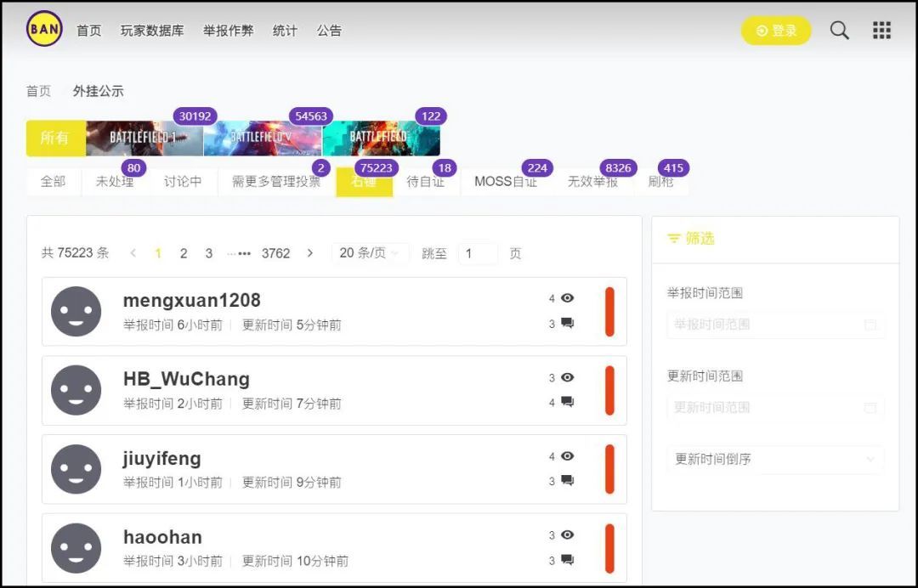Image resolution: width=918 pixels, height=588 pixels.
Task: Click mengxuan1208 avatar
Action: click(76, 311)
